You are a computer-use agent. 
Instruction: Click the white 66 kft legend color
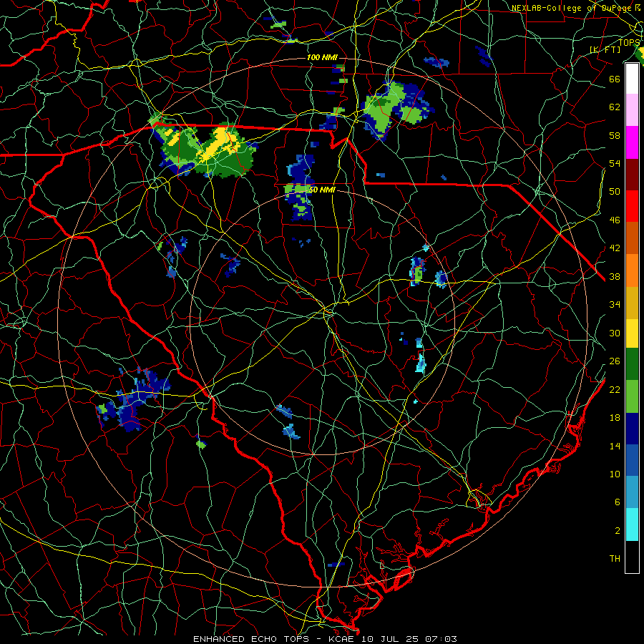tap(632, 79)
